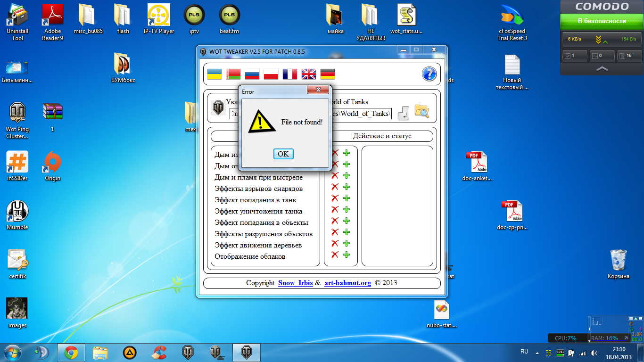Click the COMODO В безопасности status button
This screenshot has width=644, height=362.
(602, 21)
